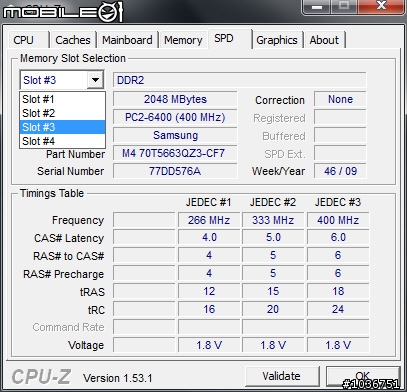
Task: Click the Correction value None
Action: pyautogui.click(x=340, y=99)
